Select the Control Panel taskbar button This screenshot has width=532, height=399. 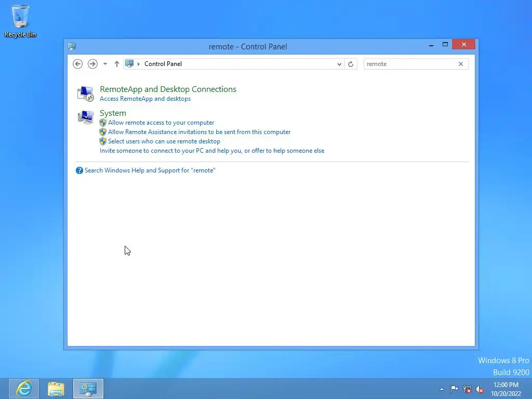tap(88, 389)
